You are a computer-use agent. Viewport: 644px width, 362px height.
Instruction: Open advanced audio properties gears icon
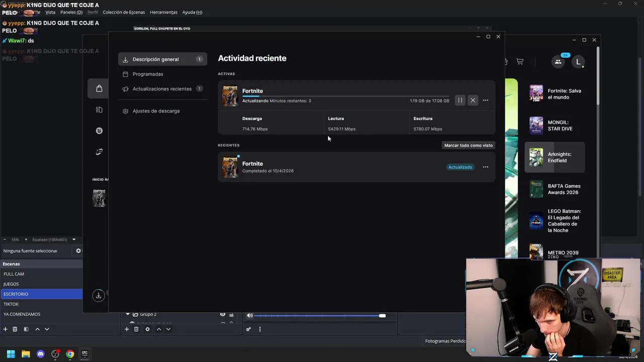(248, 329)
